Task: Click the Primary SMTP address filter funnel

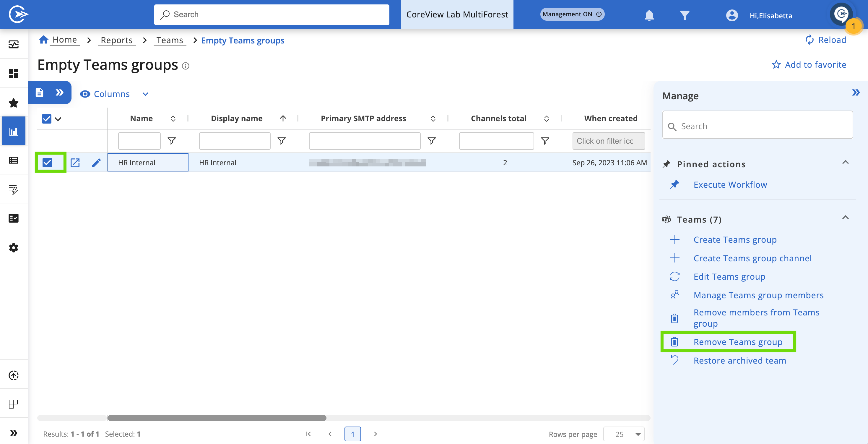Action: click(x=432, y=141)
